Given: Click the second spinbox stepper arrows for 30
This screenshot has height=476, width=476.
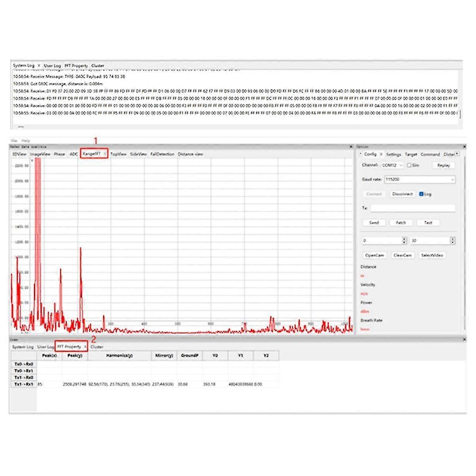Looking at the screenshot, I should (x=452, y=241).
